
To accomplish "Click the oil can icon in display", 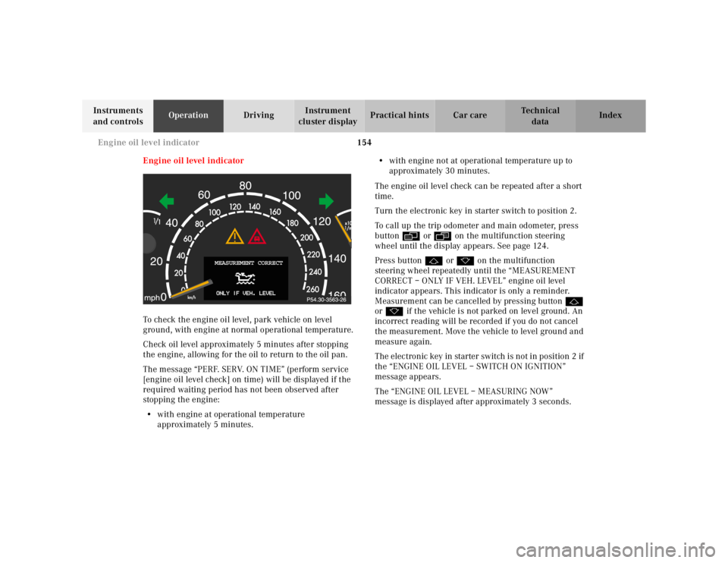I will tap(245, 278).
